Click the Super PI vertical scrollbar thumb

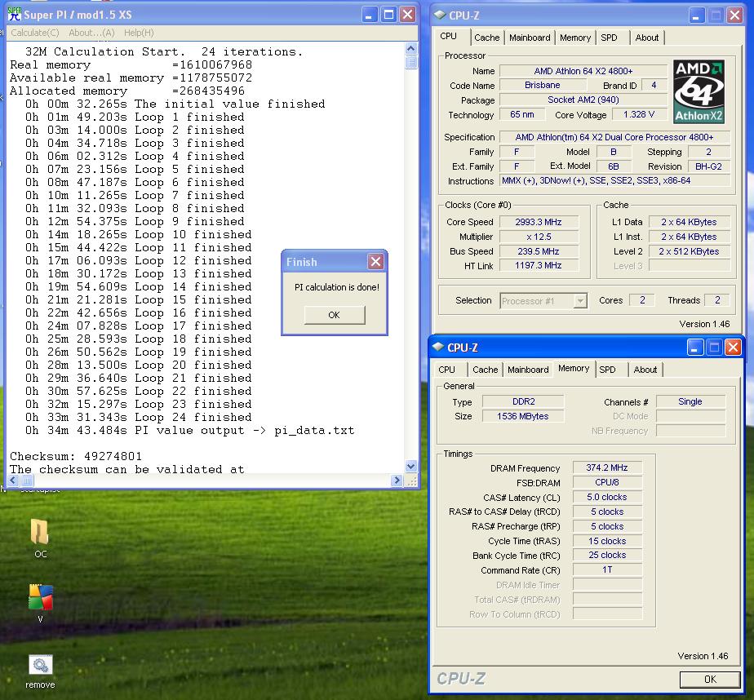click(410, 62)
